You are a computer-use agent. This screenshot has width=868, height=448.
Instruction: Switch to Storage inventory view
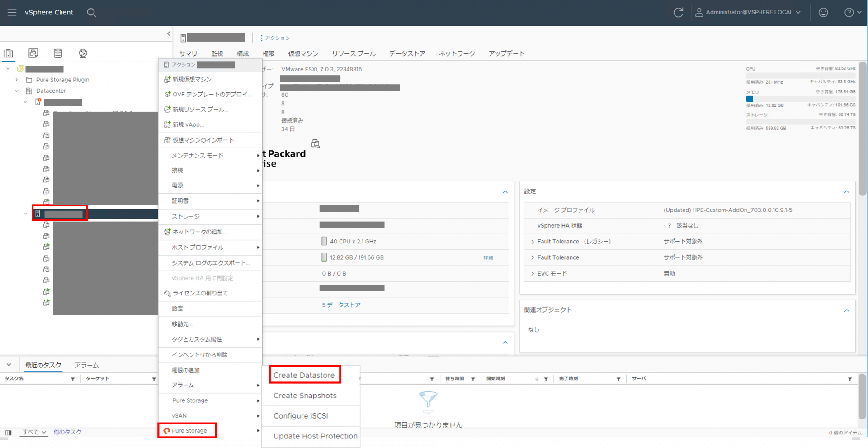coord(58,53)
